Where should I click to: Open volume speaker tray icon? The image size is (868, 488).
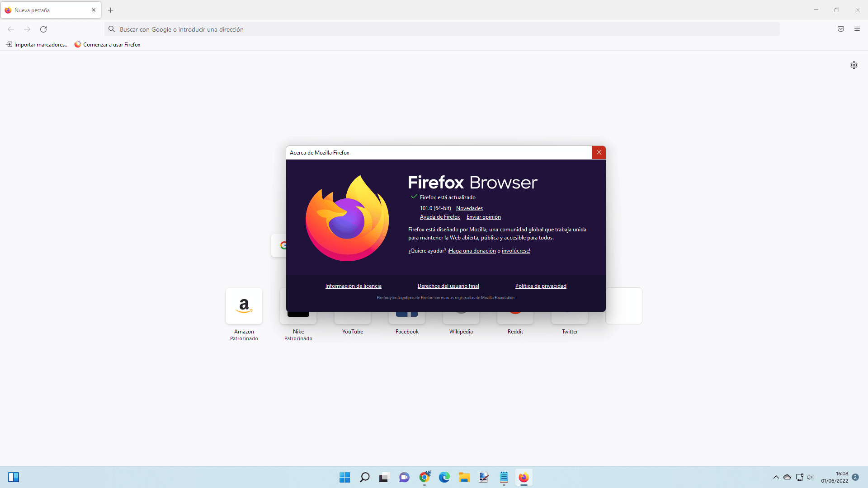tap(810, 477)
